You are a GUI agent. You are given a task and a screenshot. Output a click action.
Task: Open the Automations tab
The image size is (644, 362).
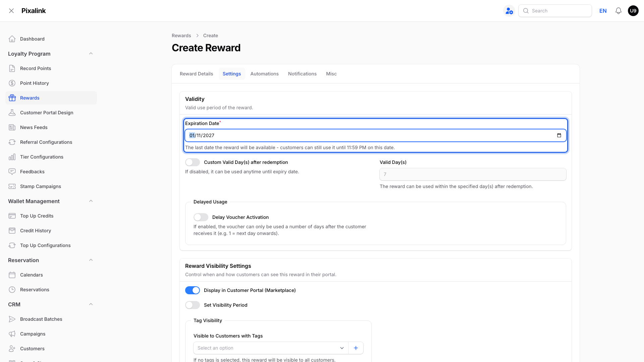[264, 74]
